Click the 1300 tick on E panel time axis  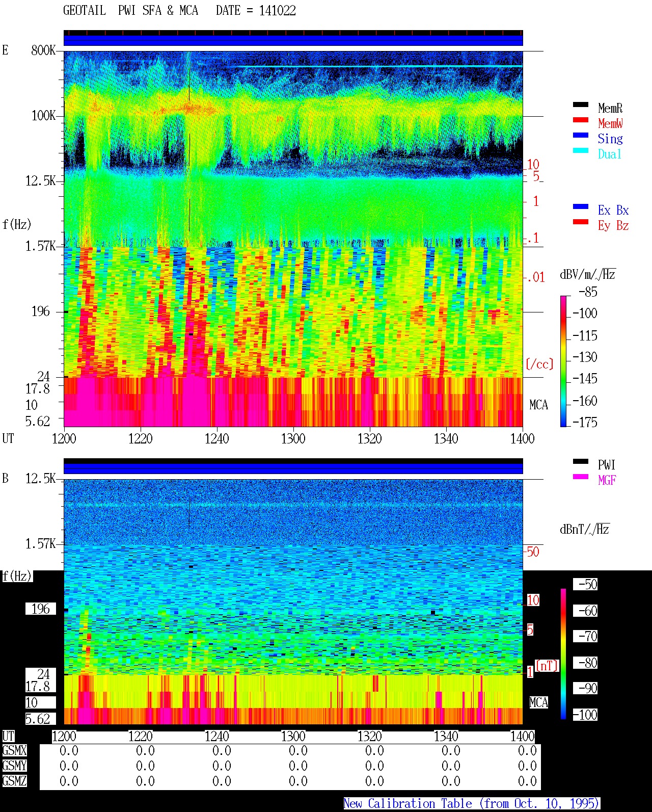coord(293,439)
